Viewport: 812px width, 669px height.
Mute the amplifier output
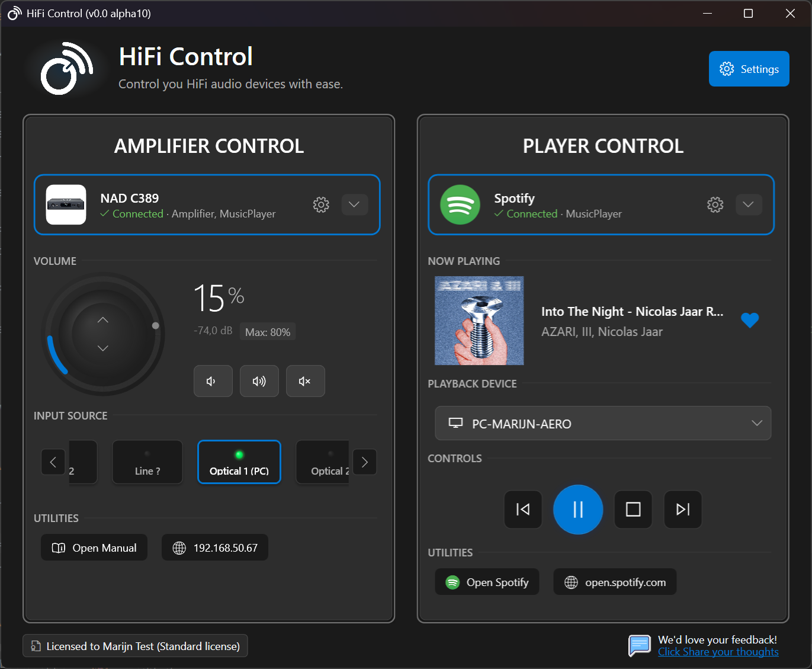(x=305, y=381)
